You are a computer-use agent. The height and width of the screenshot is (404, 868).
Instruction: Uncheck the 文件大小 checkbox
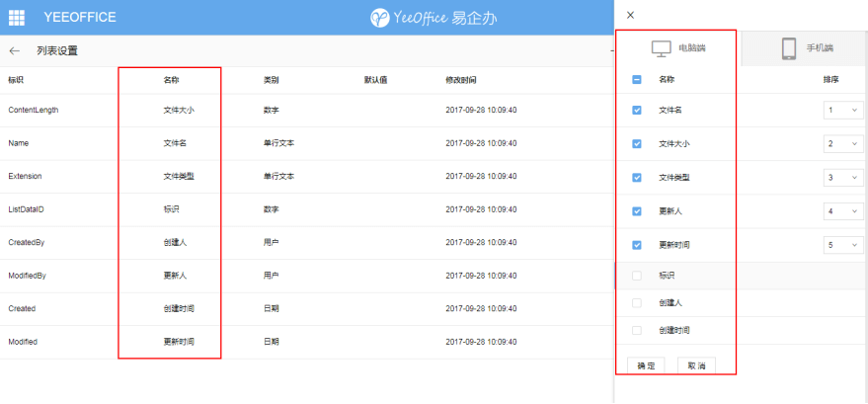pos(637,144)
